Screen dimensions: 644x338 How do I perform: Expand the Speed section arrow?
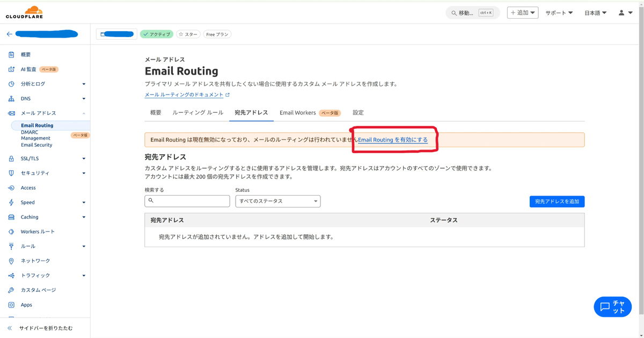tap(84, 203)
